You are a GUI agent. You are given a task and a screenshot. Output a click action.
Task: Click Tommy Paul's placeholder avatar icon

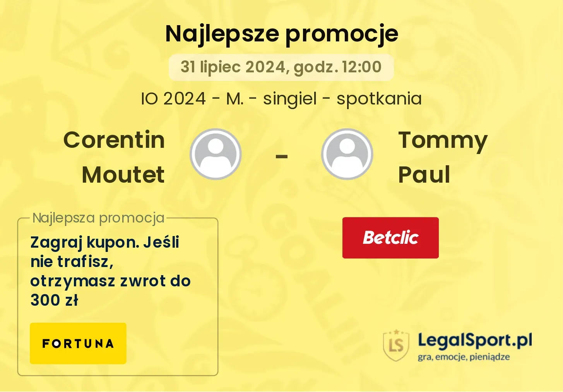point(347,154)
